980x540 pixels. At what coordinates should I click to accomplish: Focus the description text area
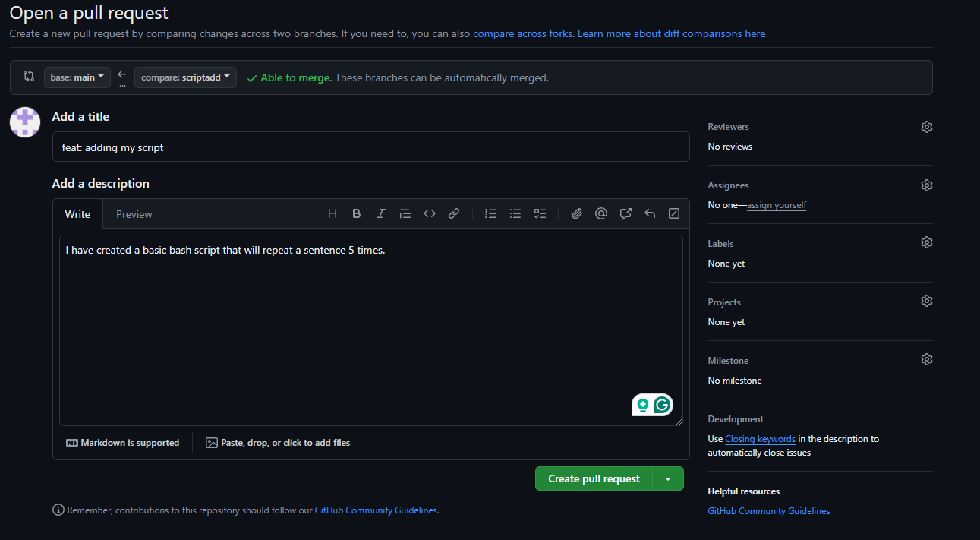point(370,330)
